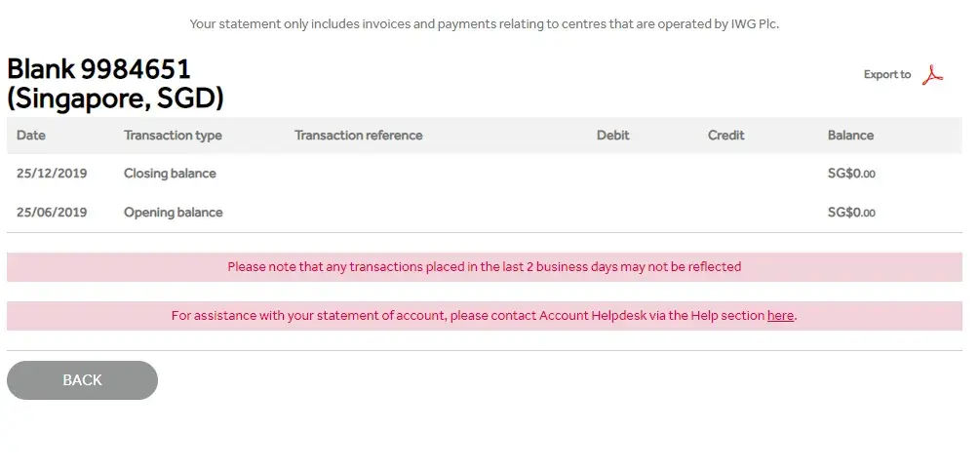The image size is (980, 472).
Task: Click the Balance column header
Action: (x=850, y=136)
